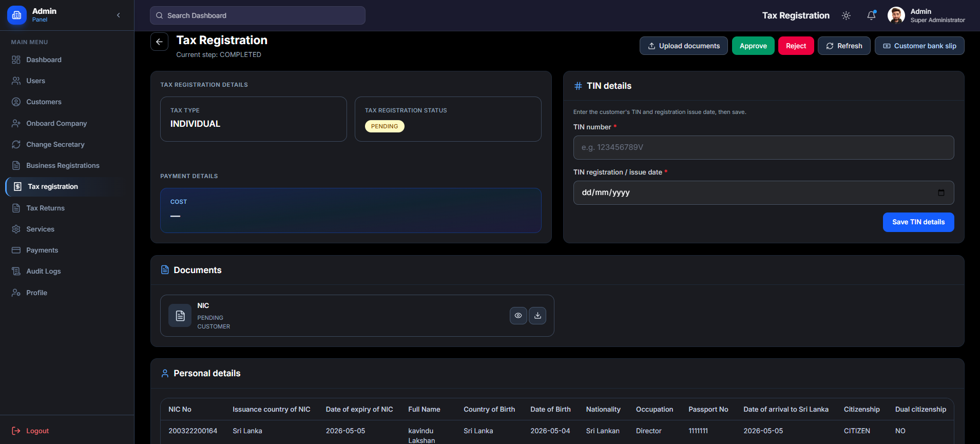980x444 pixels.
Task: Focus the TIN issue date field
Action: click(x=763, y=192)
